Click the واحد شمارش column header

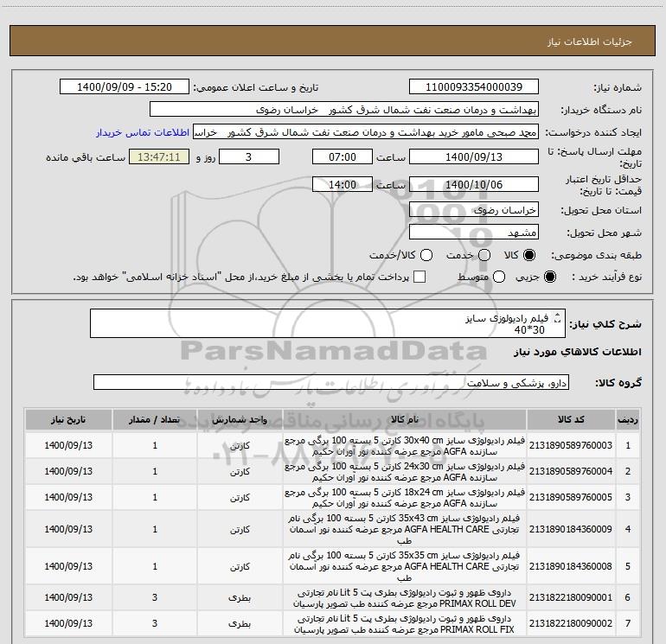[x=240, y=420]
